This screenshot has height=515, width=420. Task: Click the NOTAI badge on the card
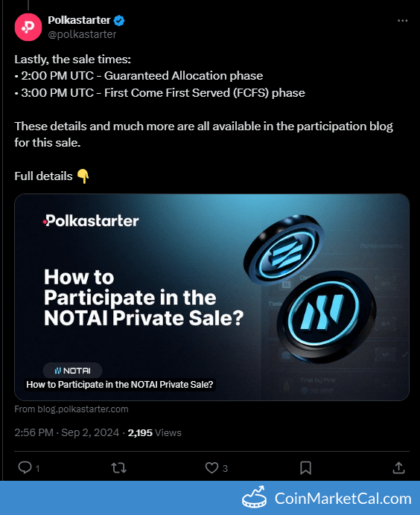[x=72, y=371]
